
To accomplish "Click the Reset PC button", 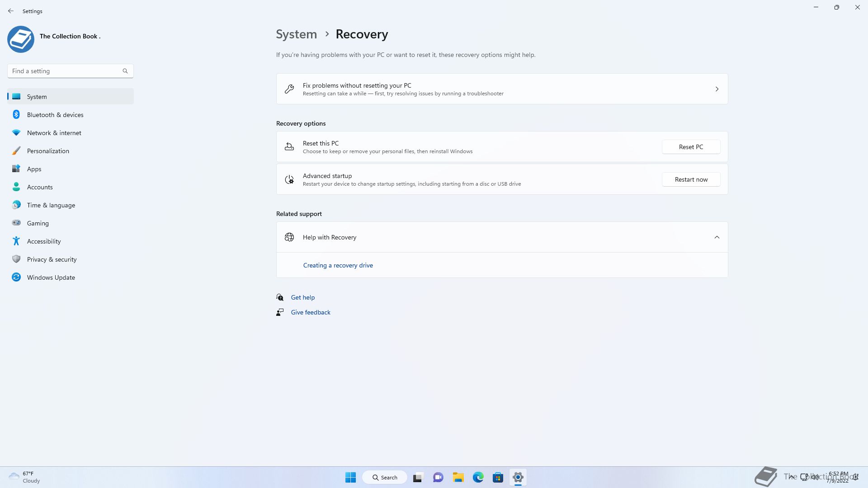I will pyautogui.click(x=691, y=147).
